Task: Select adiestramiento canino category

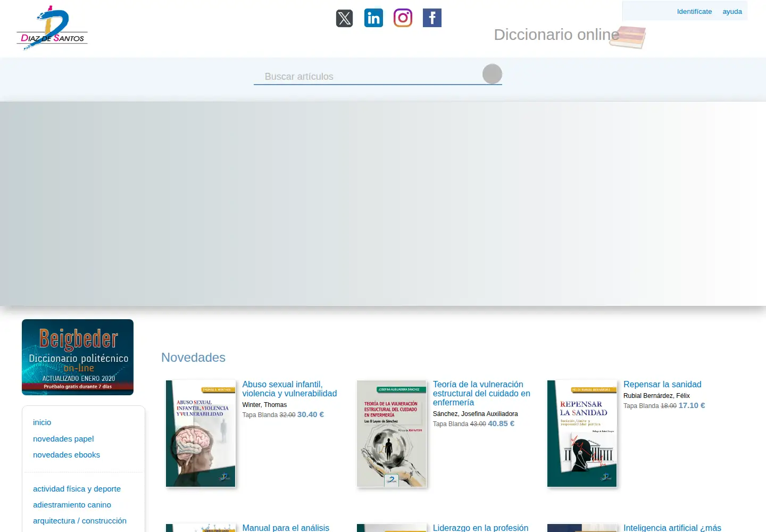Action: coord(72,505)
